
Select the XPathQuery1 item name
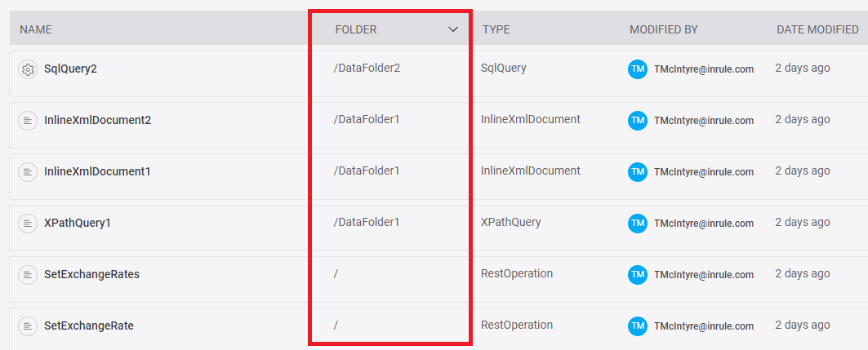[x=78, y=224]
